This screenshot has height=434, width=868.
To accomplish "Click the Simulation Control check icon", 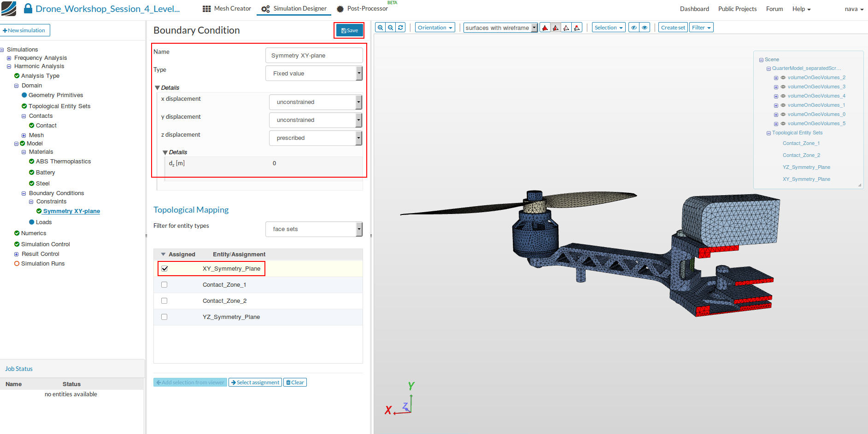I will coord(17,244).
